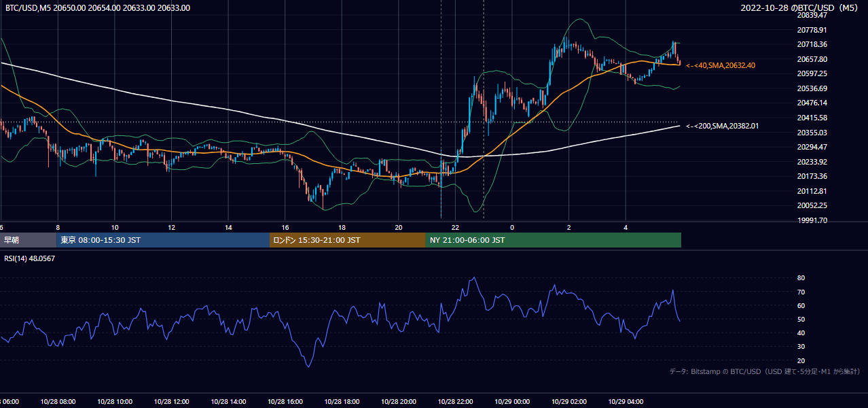Click hour tick 12 on price chart axis
868x408 pixels.
pos(172,228)
